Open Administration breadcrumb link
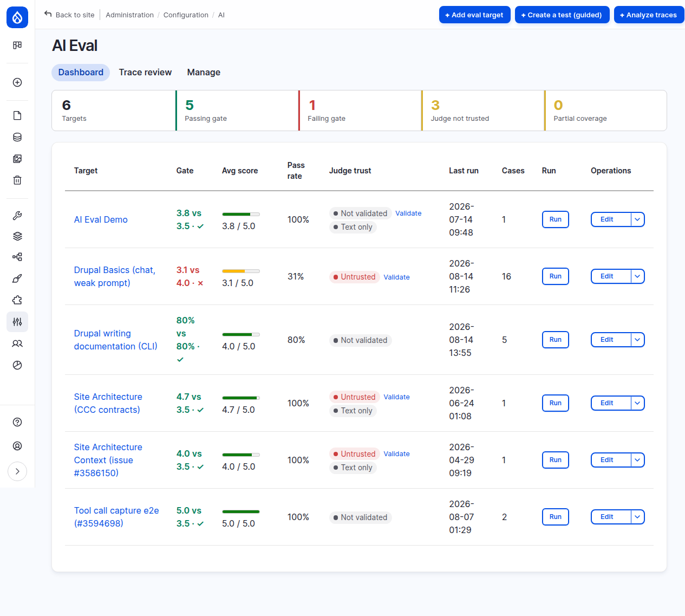Image resolution: width=685 pixels, height=616 pixels. pos(129,15)
